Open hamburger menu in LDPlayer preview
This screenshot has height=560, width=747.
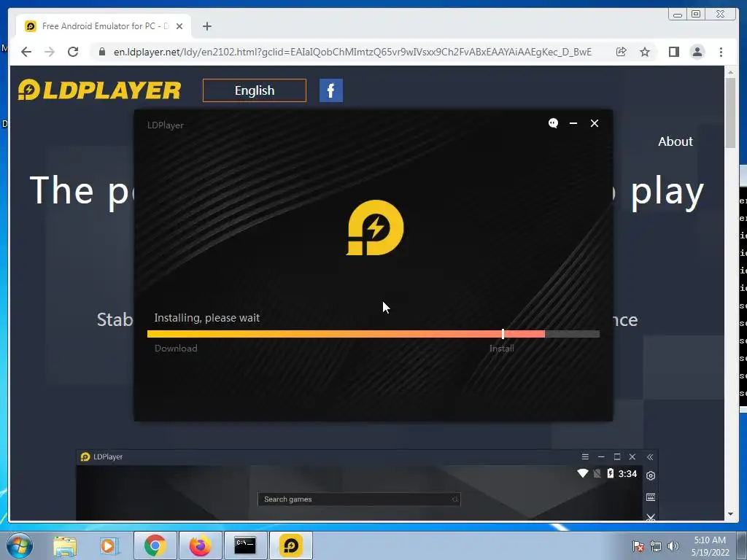(585, 456)
